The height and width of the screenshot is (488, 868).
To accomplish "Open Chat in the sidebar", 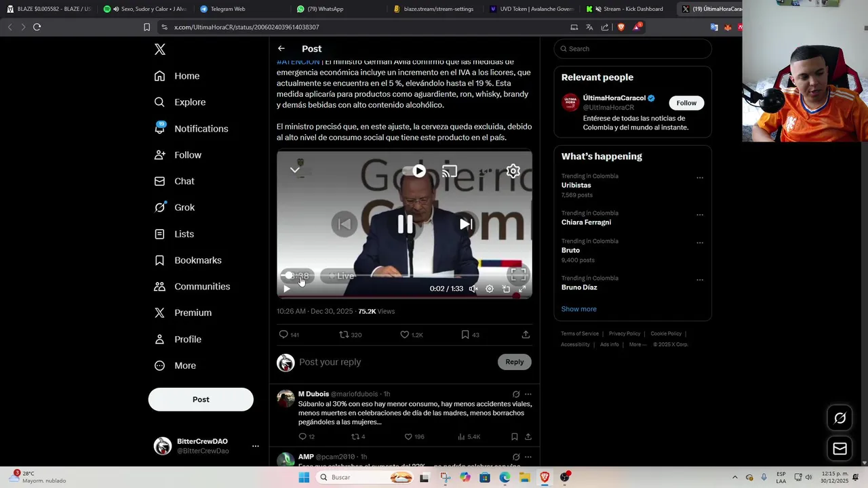I will (x=174, y=182).
